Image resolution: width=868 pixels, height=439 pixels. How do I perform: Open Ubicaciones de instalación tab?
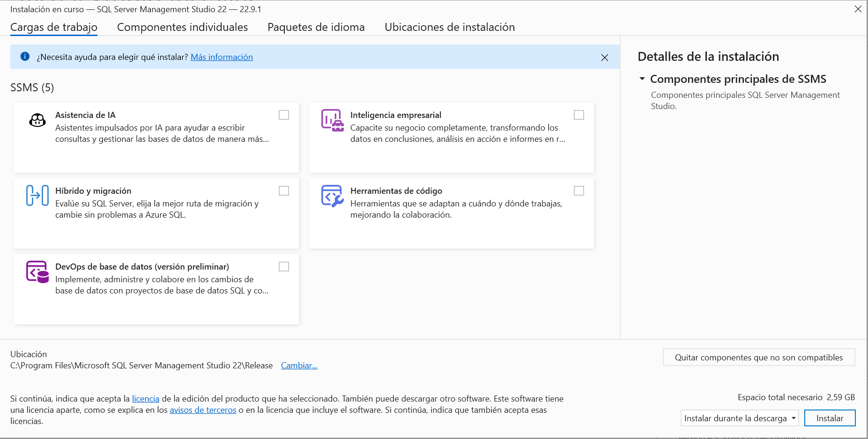point(450,27)
